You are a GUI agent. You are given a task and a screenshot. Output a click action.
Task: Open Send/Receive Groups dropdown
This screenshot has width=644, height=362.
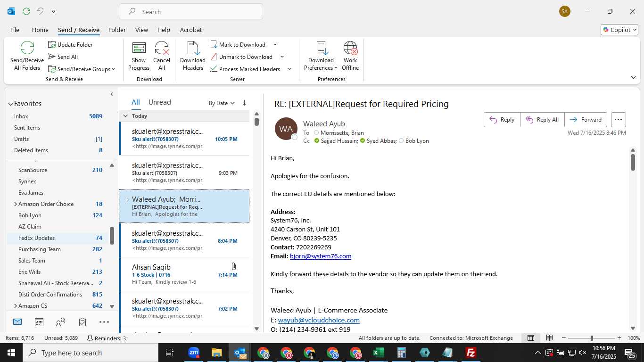coord(82,69)
